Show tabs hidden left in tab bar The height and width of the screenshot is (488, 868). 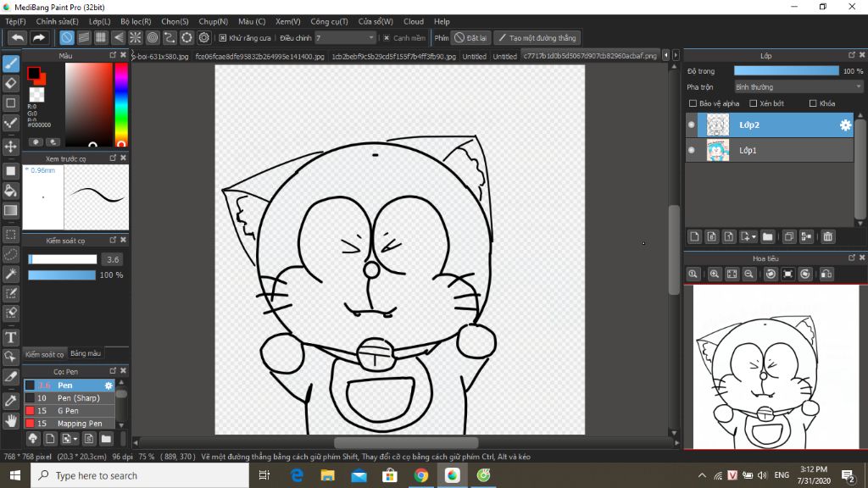tap(666, 55)
